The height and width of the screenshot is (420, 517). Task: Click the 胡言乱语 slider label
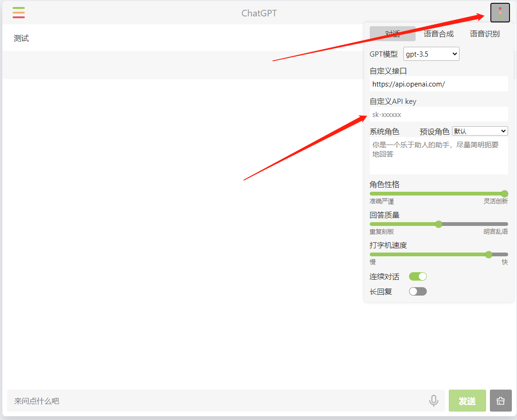click(x=495, y=232)
